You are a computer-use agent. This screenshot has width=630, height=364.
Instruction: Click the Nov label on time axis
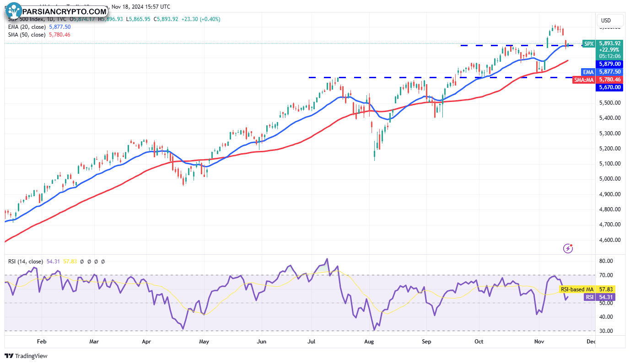539,342
